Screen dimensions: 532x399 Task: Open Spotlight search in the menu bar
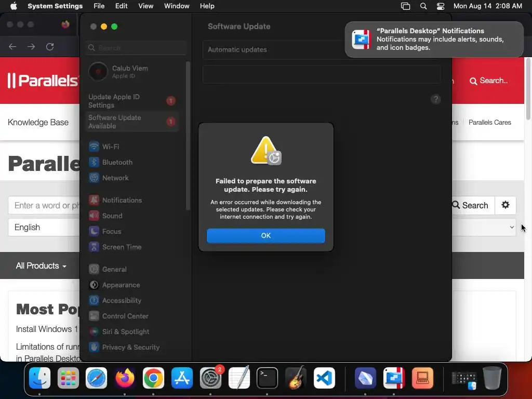pyautogui.click(x=423, y=6)
